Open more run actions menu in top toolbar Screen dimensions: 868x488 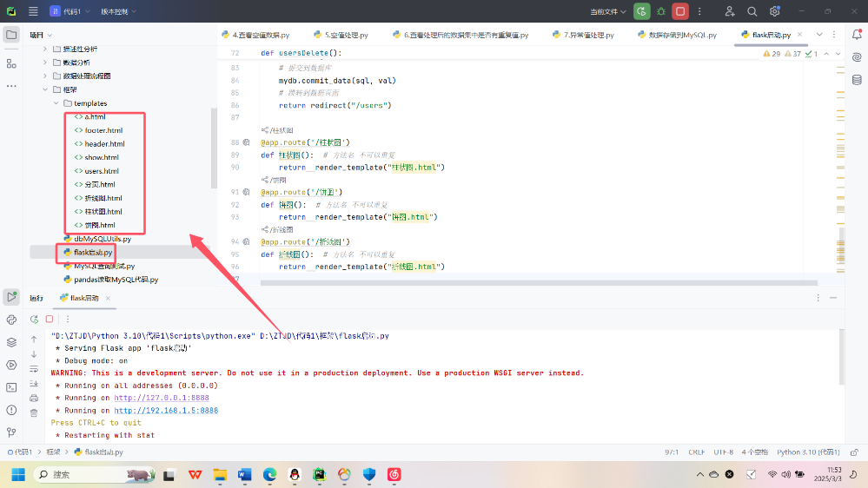(699, 11)
